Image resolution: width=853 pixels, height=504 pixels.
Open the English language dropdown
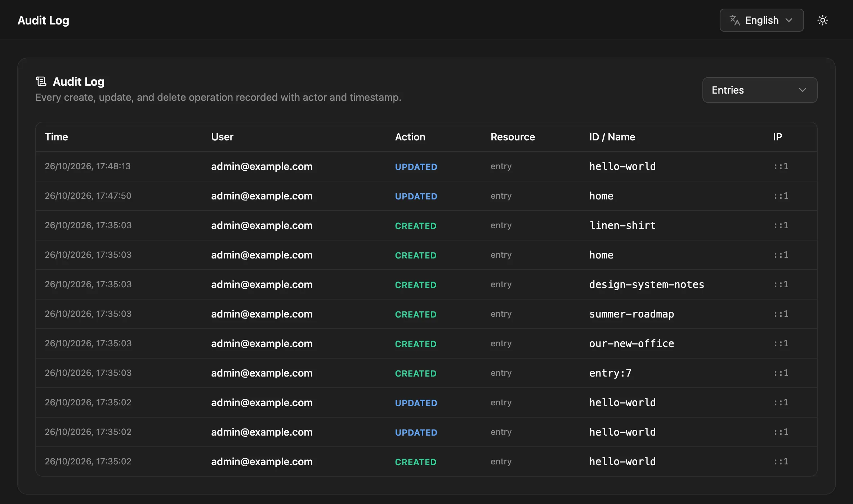(762, 20)
